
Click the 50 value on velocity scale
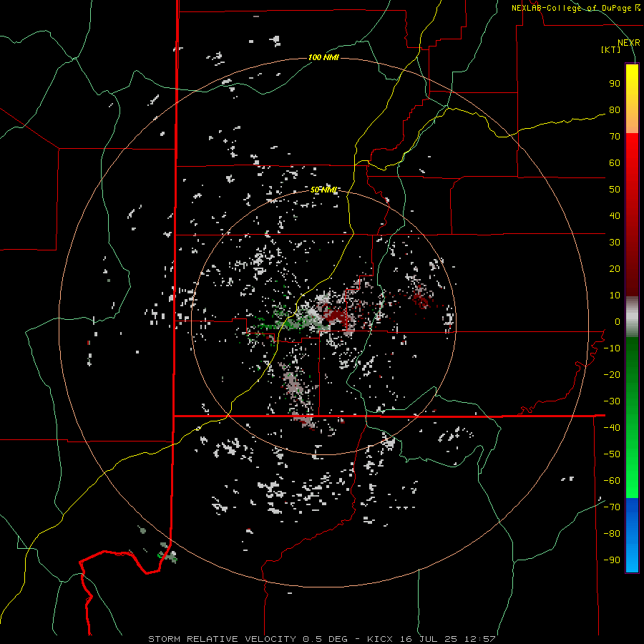pos(615,190)
